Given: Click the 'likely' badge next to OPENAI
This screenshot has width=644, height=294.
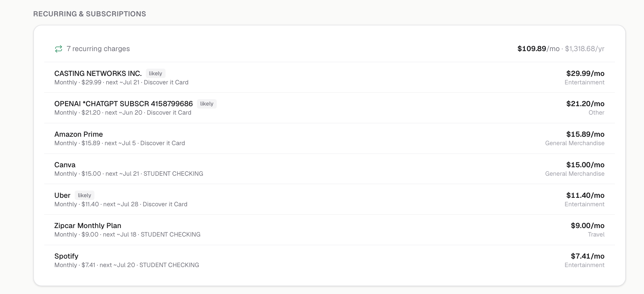Looking at the screenshot, I should point(207,104).
